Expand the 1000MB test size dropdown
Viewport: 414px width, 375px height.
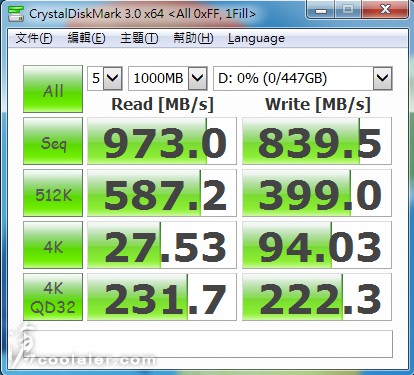tap(168, 78)
